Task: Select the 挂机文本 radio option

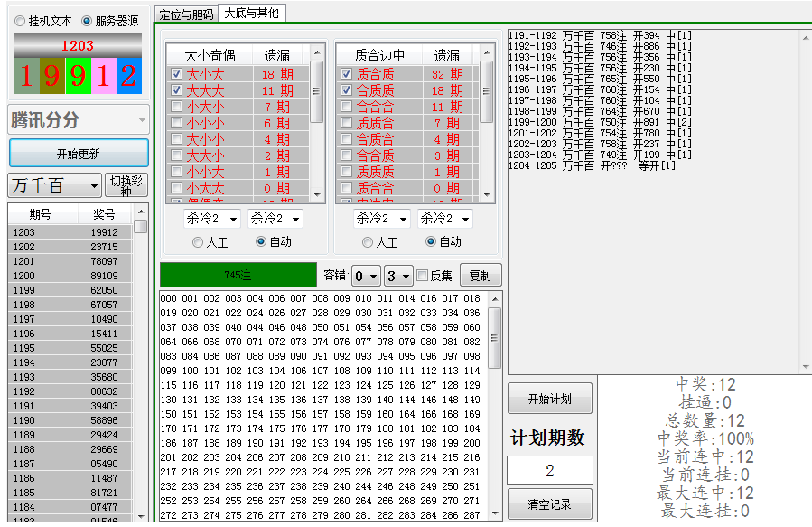Action: 21,21
